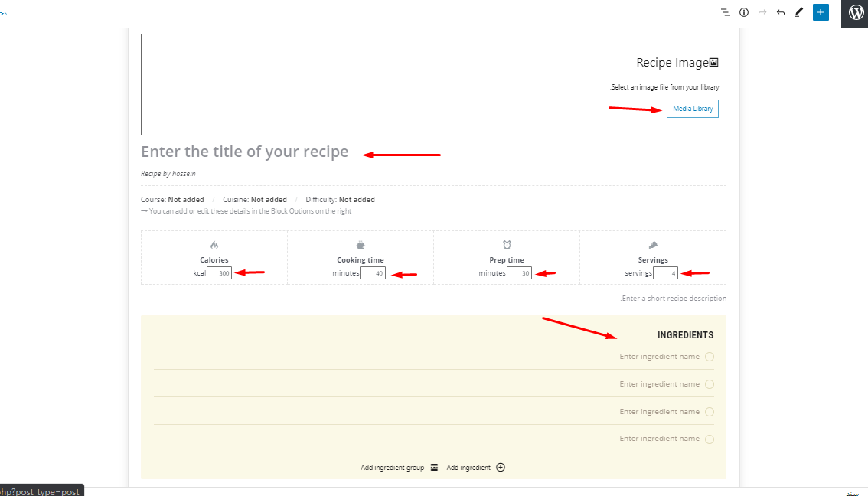Click the first ingredient name field
This screenshot has height=496, width=868.
pos(659,357)
